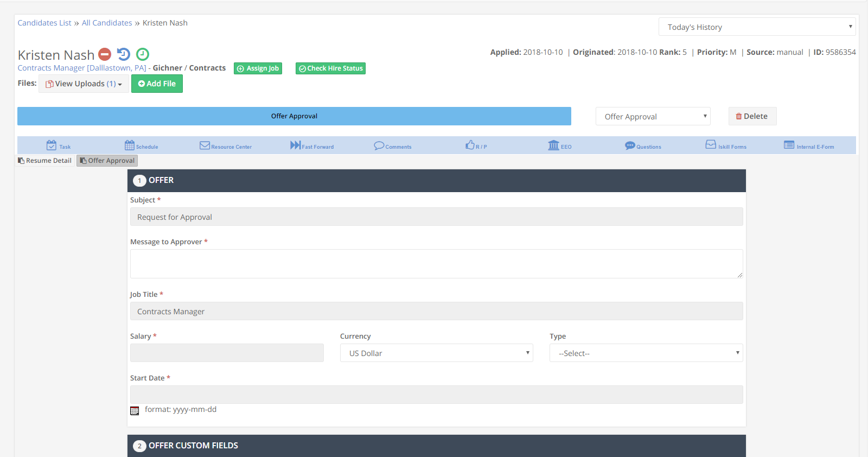Open the Task toolbar item

pyautogui.click(x=59, y=145)
